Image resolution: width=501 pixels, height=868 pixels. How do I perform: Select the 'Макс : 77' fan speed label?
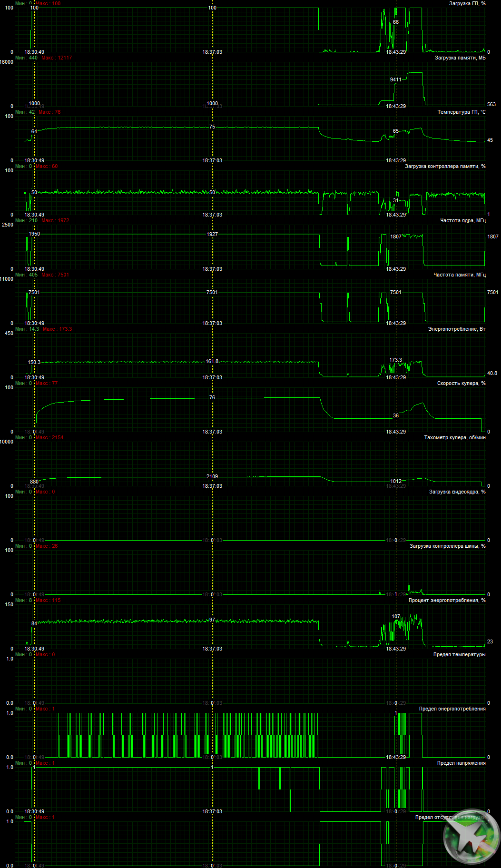pyautogui.click(x=47, y=383)
